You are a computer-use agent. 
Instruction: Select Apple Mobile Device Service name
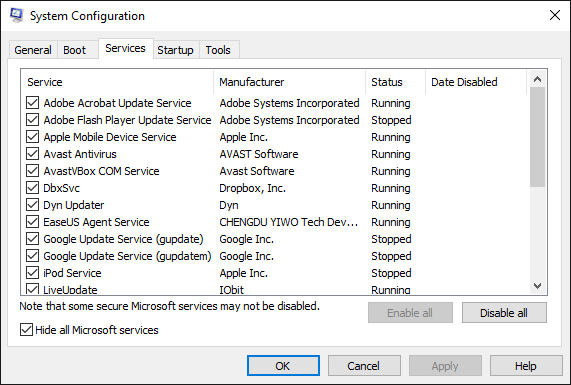click(110, 137)
